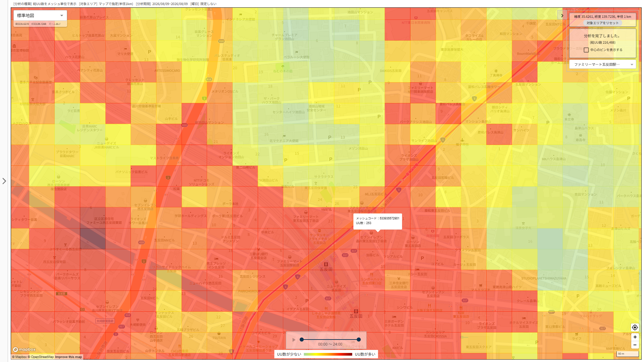Open the Improve this map link
Image resolution: width=644 pixels, height=362 pixels.
pos(68,357)
